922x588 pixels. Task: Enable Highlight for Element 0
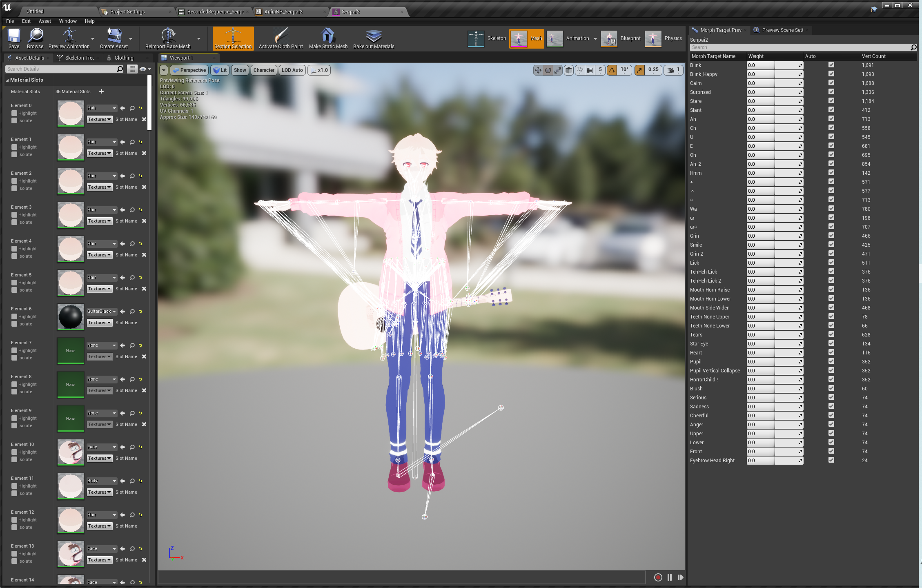pos(14,113)
